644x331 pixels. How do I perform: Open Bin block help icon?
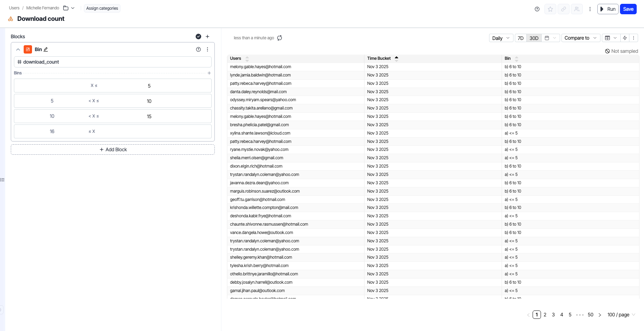[198, 49]
